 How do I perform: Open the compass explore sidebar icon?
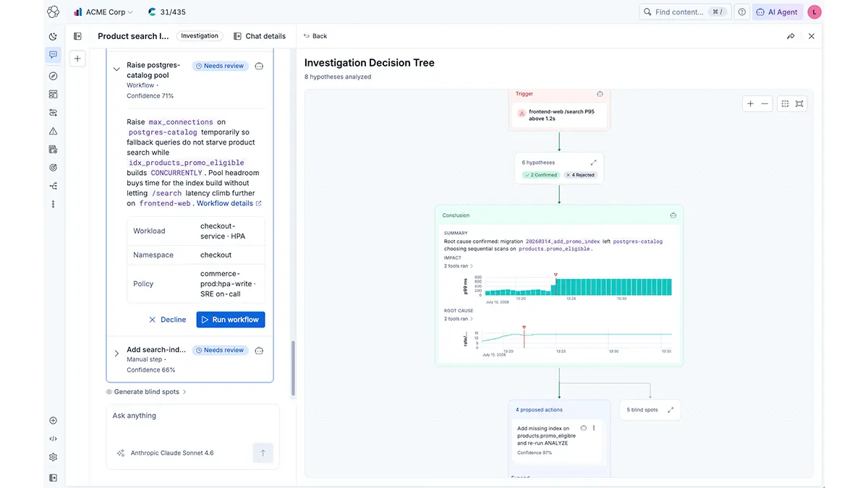click(x=53, y=76)
